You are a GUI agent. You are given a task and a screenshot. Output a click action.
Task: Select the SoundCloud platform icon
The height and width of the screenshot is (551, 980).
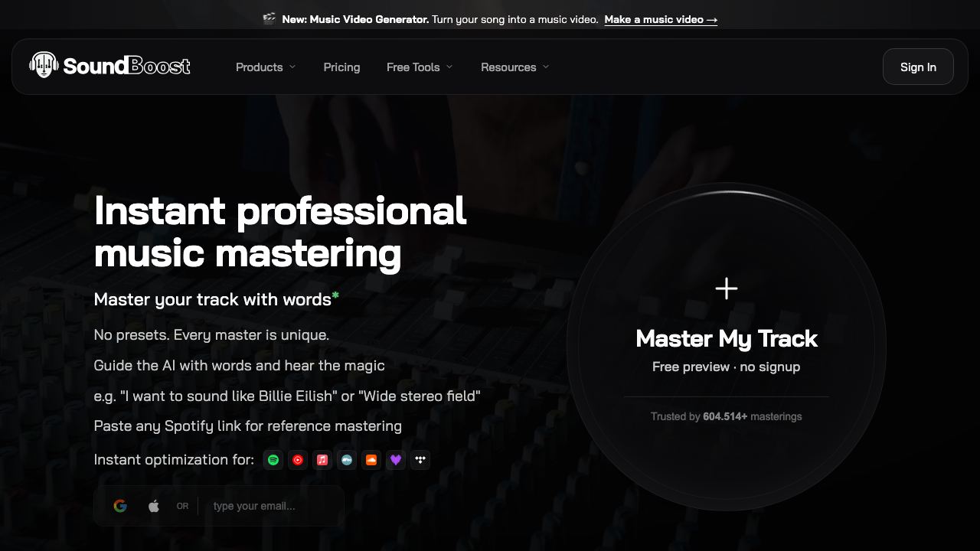click(371, 460)
